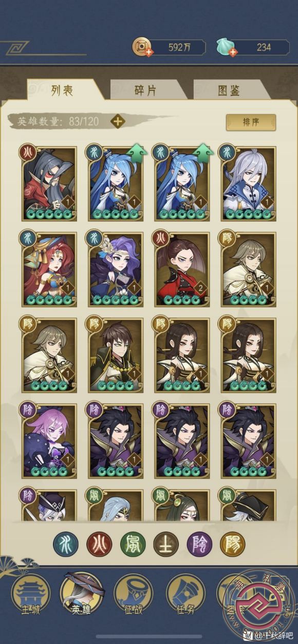Switch to the 图鉴 tab

[x=229, y=91]
